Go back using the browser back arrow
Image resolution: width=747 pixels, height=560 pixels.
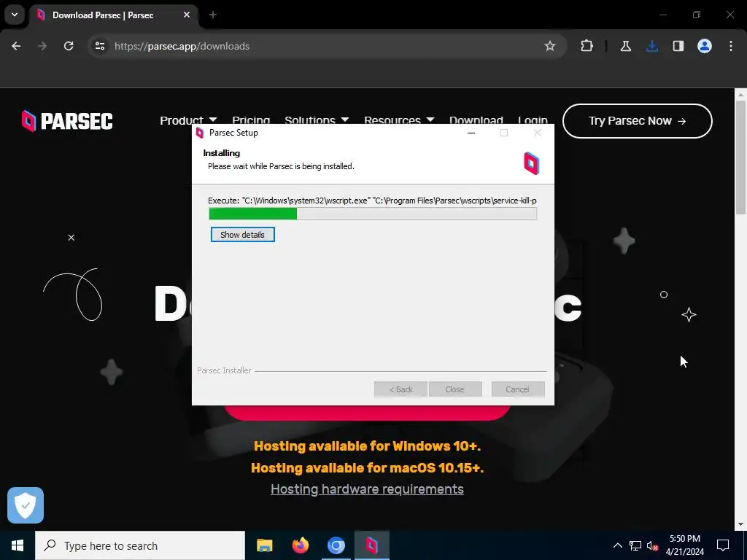click(x=16, y=46)
